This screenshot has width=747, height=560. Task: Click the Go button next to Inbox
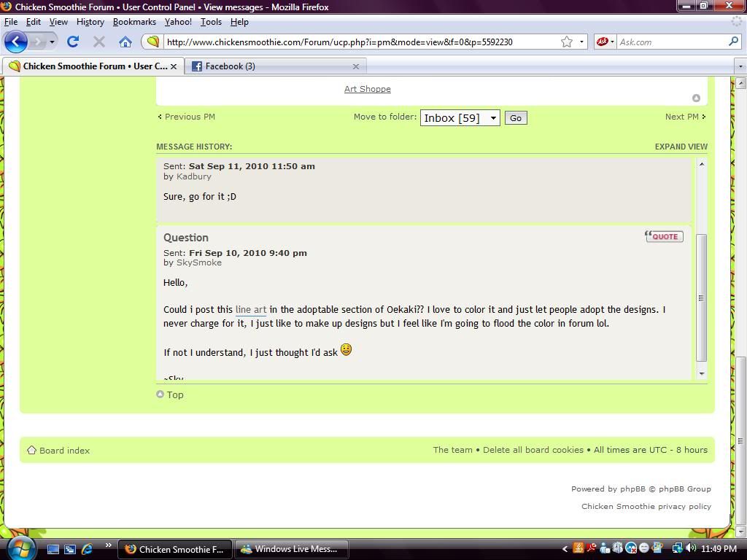(x=516, y=118)
